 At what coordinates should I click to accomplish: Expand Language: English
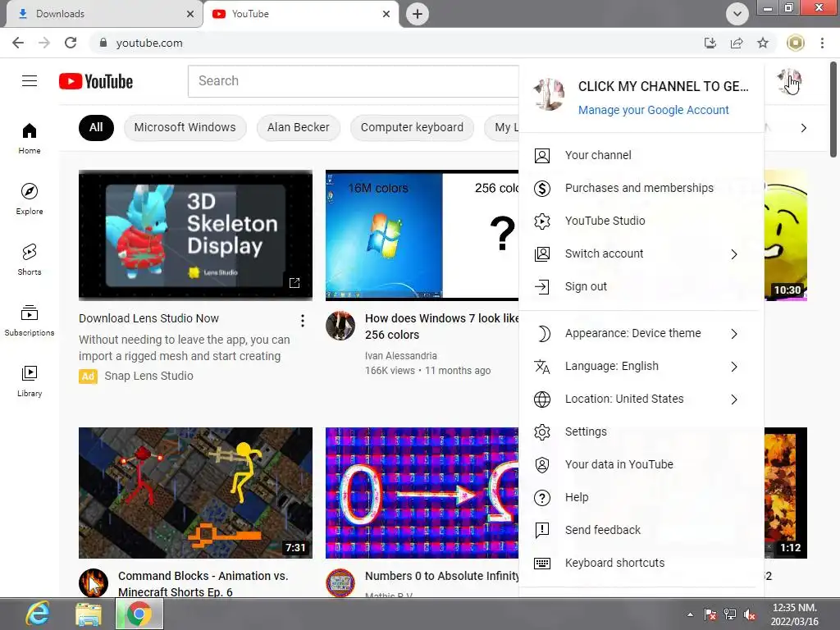[641, 366]
